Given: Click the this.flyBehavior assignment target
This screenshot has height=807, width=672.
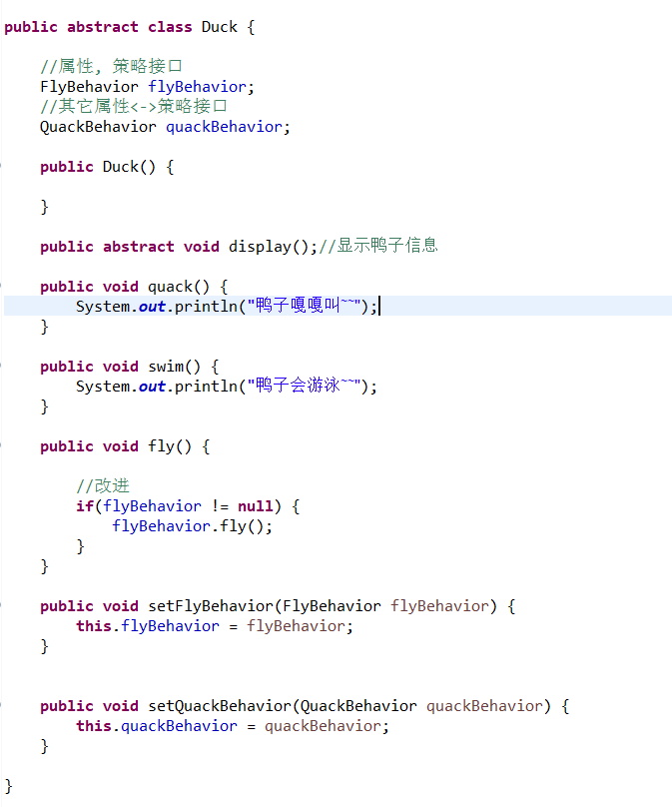Looking at the screenshot, I should [148, 626].
